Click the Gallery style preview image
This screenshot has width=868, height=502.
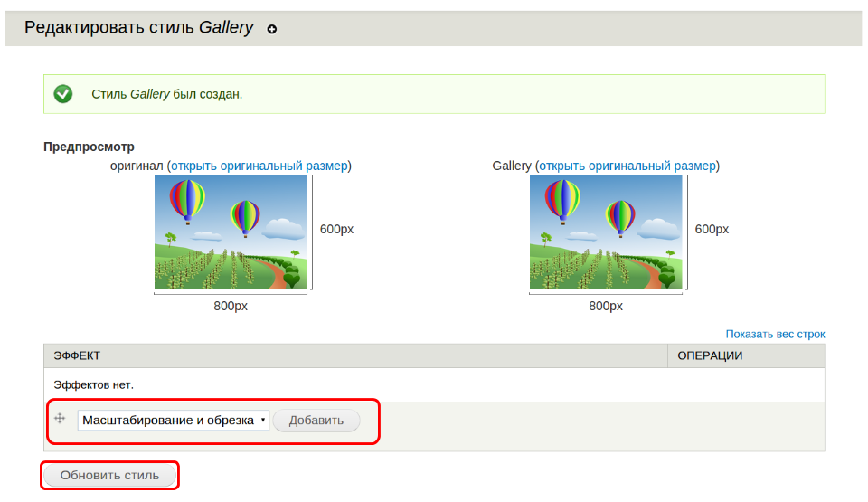tap(606, 232)
